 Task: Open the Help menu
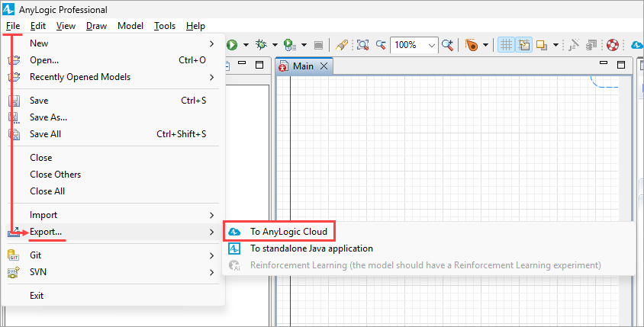[x=195, y=26]
